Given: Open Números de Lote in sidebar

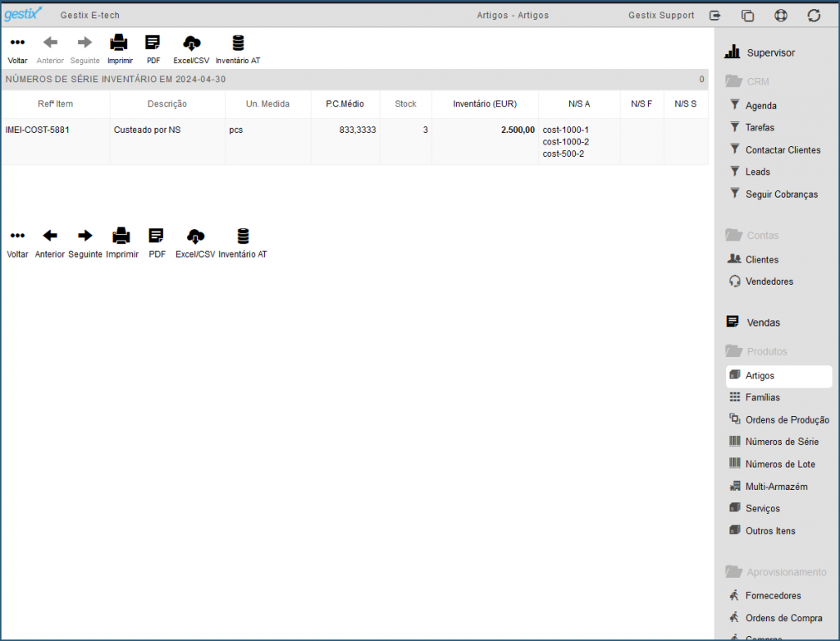Looking at the screenshot, I should [x=772, y=465].
